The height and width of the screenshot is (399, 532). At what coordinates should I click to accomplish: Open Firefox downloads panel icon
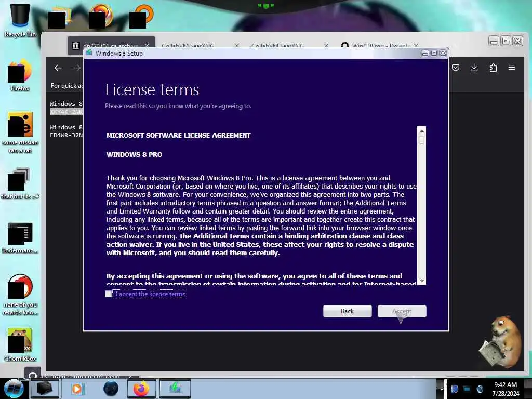pyautogui.click(x=474, y=68)
